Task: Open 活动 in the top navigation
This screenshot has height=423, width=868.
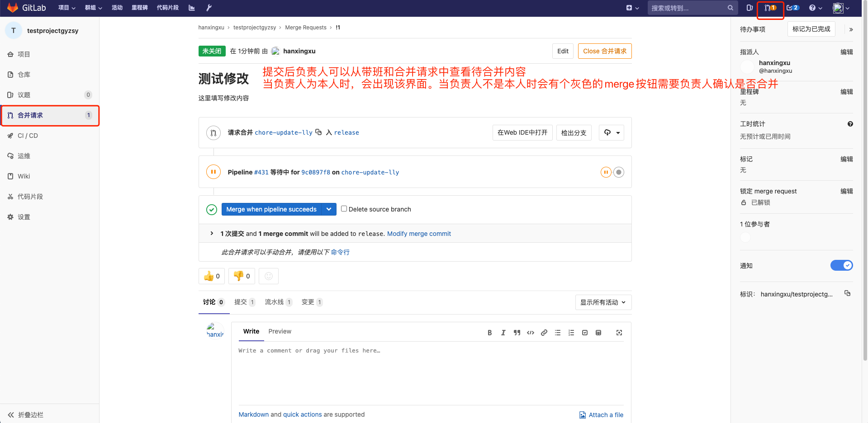Action: coord(117,8)
